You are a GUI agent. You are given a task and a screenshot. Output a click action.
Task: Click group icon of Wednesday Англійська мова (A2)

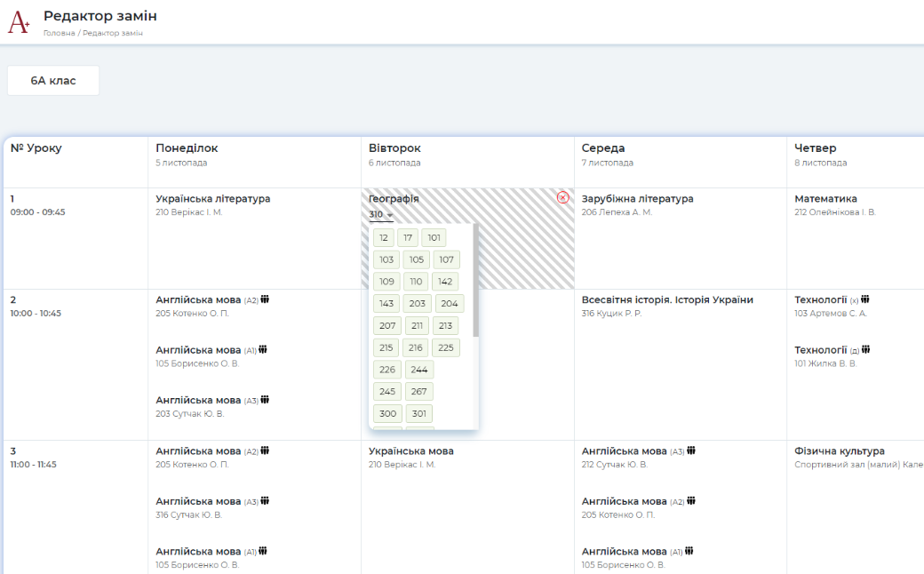[x=691, y=501]
